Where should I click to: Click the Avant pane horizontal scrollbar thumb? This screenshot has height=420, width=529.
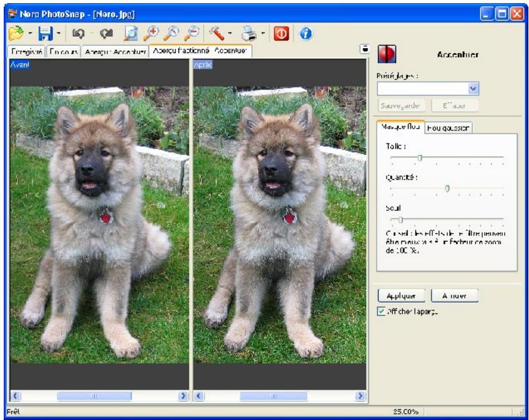94,396
